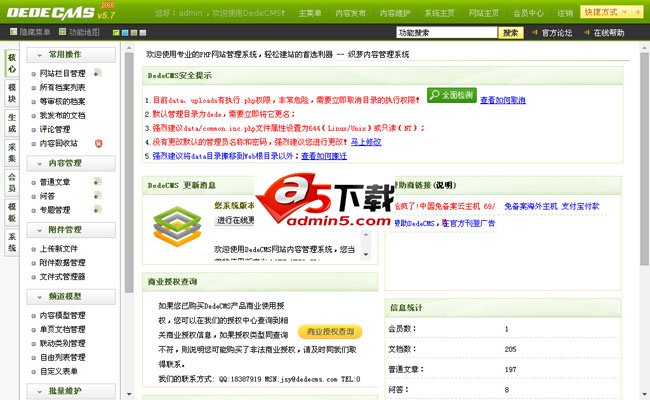Collapse the 常用操作 menu group
Screen dimensions: 650x400
(71, 55)
